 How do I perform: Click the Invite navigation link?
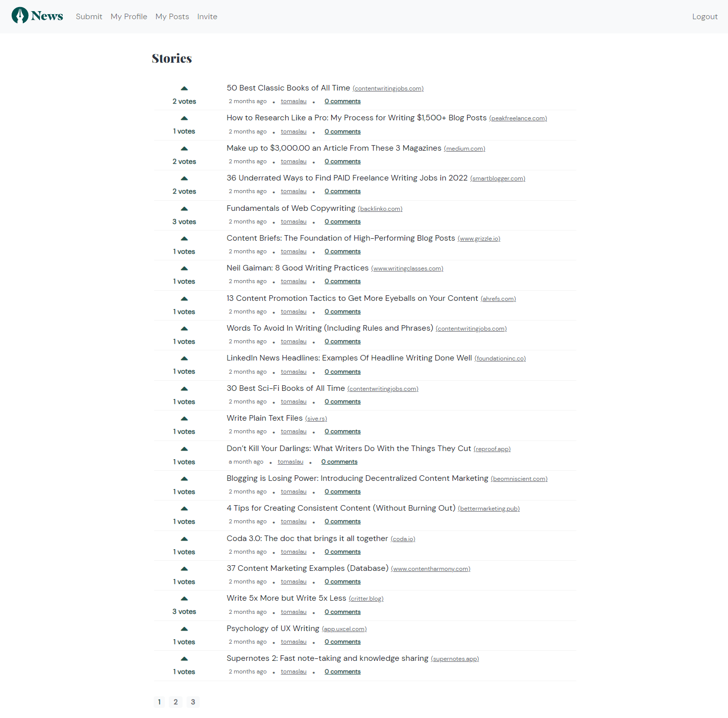point(207,16)
